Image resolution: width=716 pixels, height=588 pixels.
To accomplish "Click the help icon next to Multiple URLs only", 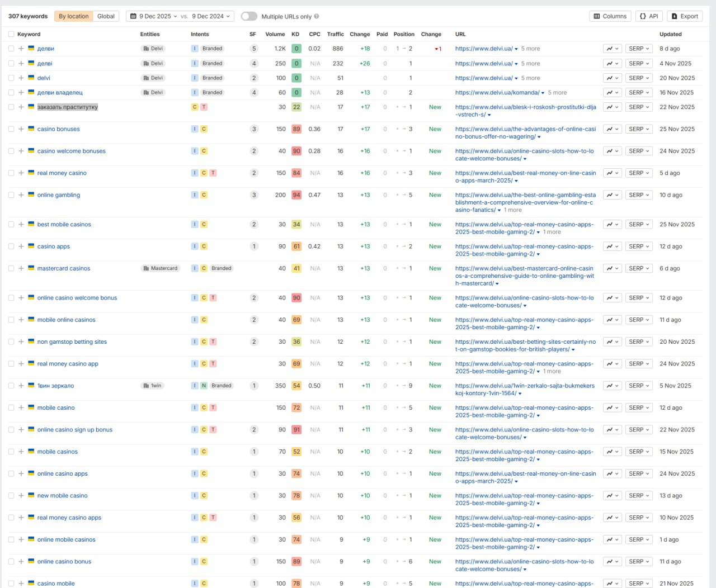I will [317, 17].
